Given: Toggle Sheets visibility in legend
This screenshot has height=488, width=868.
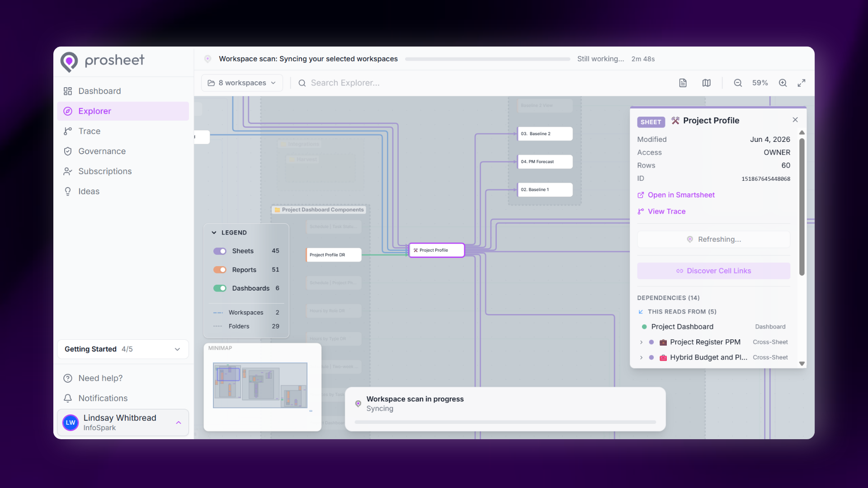Looking at the screenshot, I should coord(220,251).
